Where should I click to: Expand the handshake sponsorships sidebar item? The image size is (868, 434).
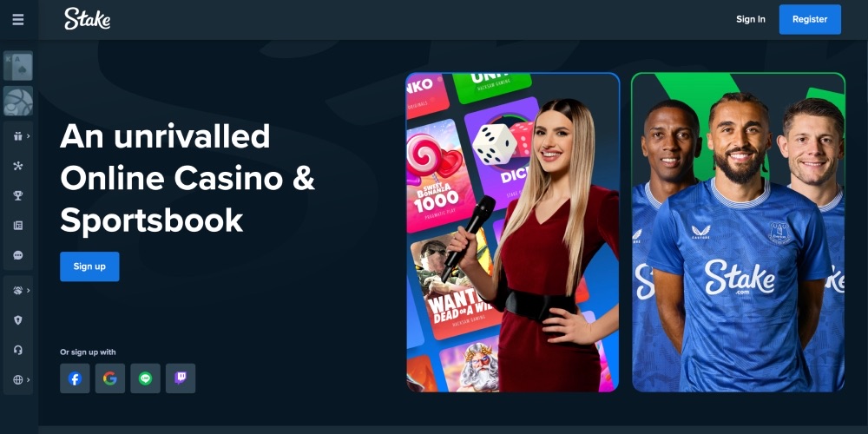click(21, 290)
